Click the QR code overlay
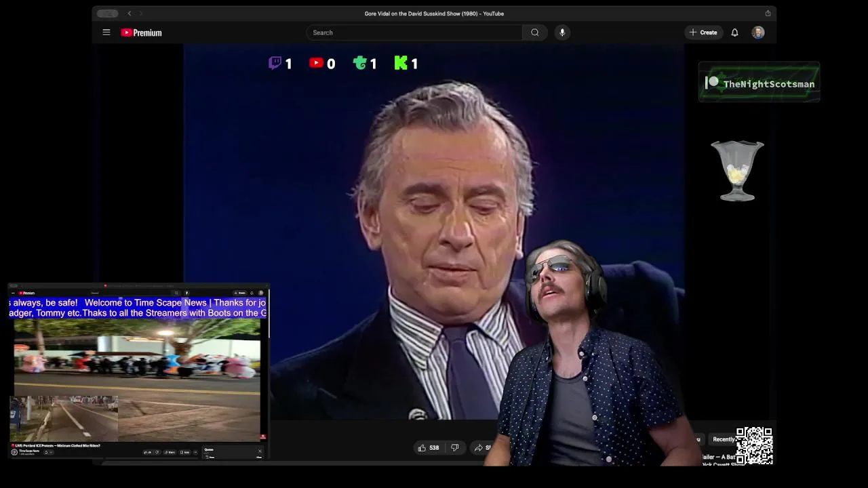The image size is (868, 488). point(754,445)
